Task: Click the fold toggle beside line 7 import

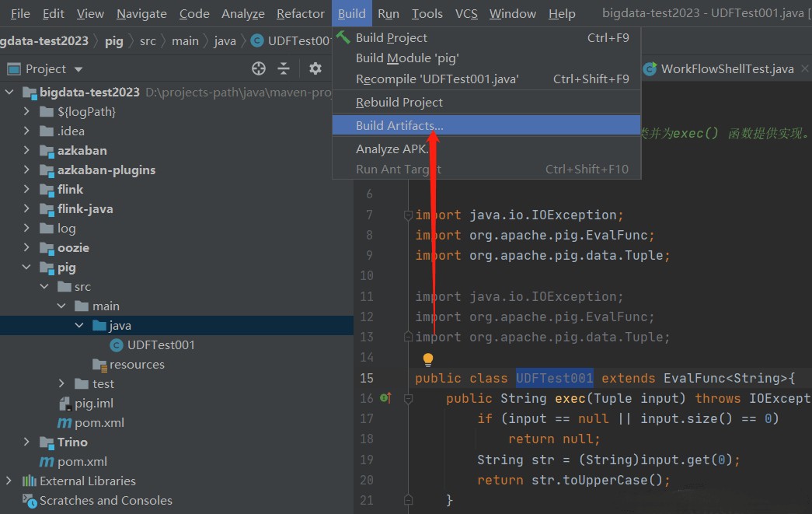Action: (408, 215)
